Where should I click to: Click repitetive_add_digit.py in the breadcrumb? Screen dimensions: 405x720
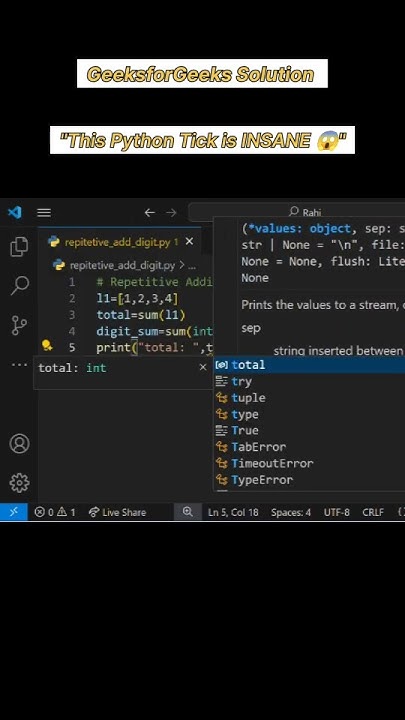point(122,265)
